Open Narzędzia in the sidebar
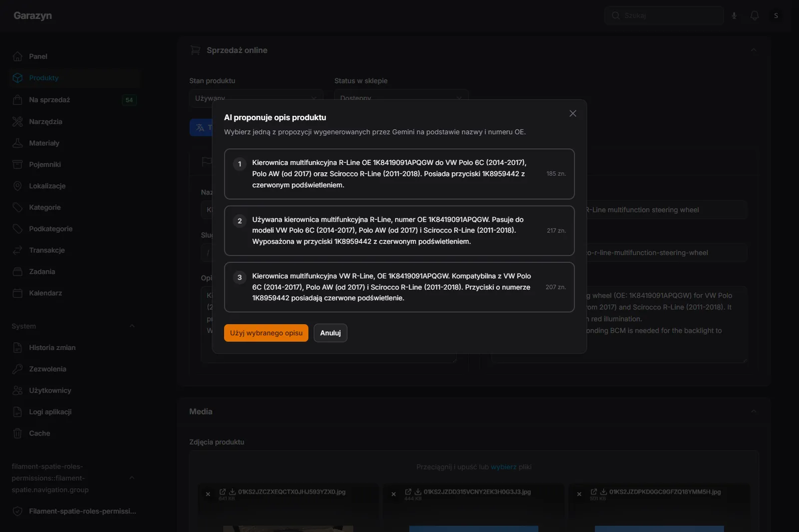Image resolution: width=799 pixels, height=532 pixels. [74, 121]
